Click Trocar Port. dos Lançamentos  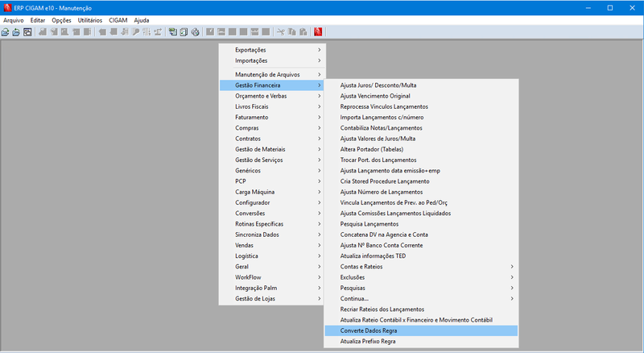421,160
